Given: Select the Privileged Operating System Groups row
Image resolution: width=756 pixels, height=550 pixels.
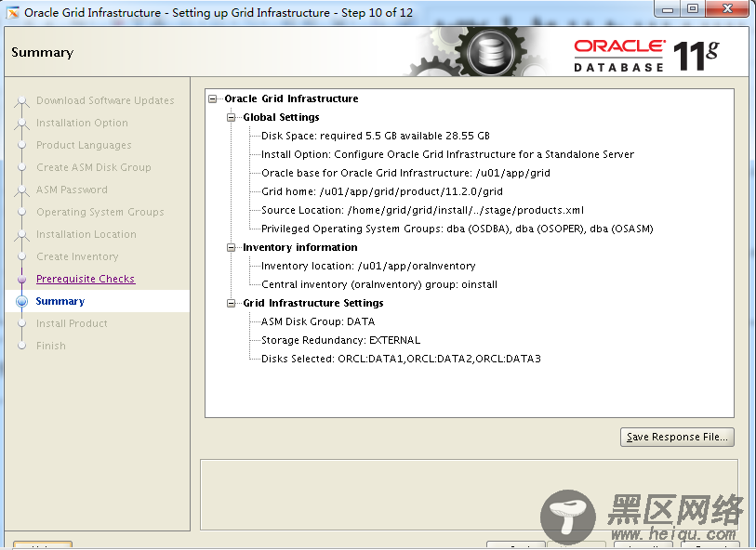Looking at the screenshot, I should pyautogui.click(x=458, y=229).
